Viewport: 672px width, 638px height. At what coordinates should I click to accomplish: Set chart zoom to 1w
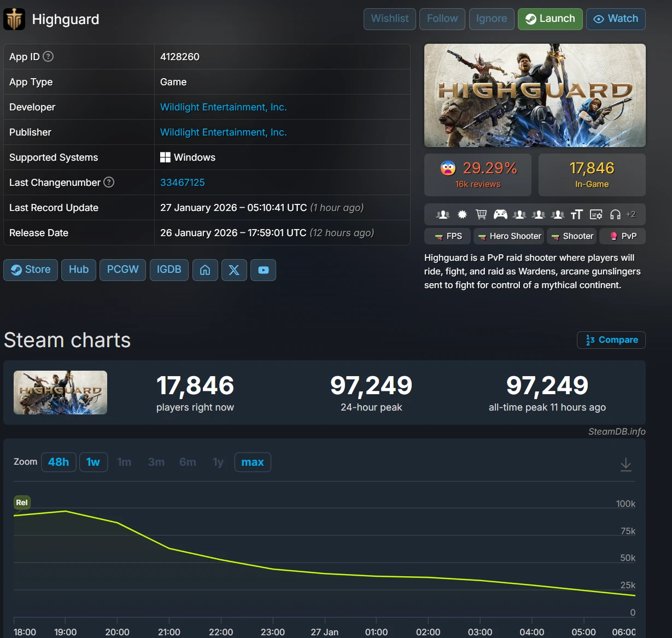(93, 462)
